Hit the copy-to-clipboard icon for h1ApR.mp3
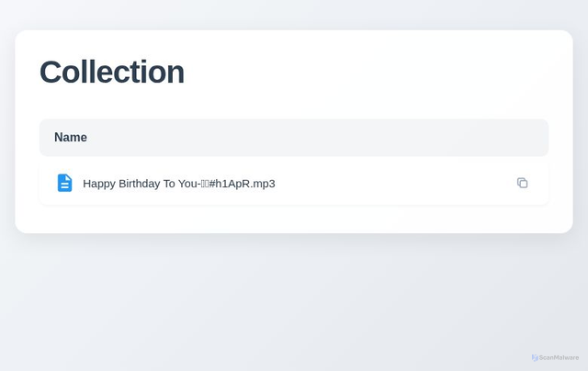This screenshot has height=371, width=588. (x=522, y=183)
